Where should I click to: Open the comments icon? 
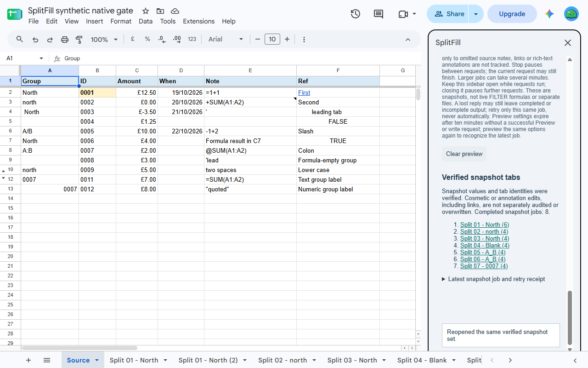[379, 14]
